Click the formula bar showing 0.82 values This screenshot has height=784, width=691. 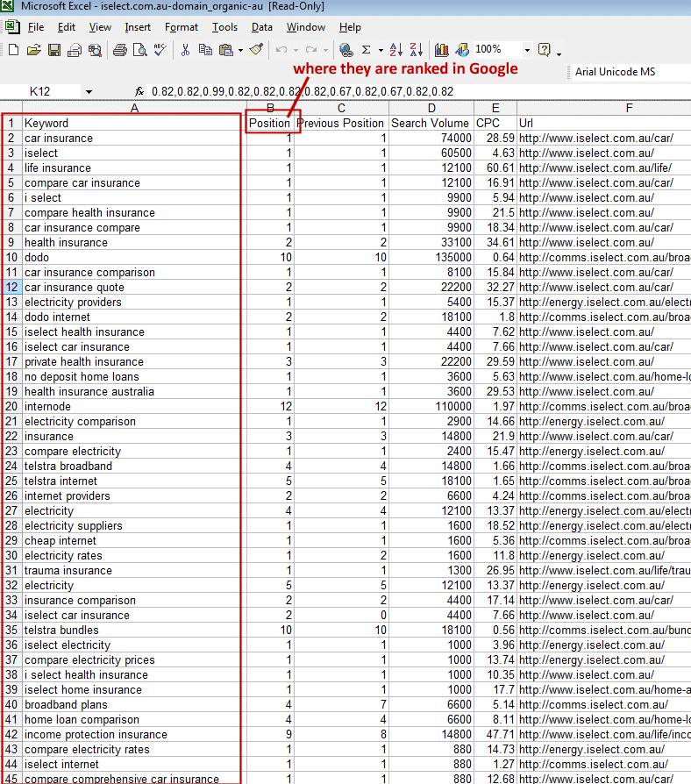click(x=420, y=91)
